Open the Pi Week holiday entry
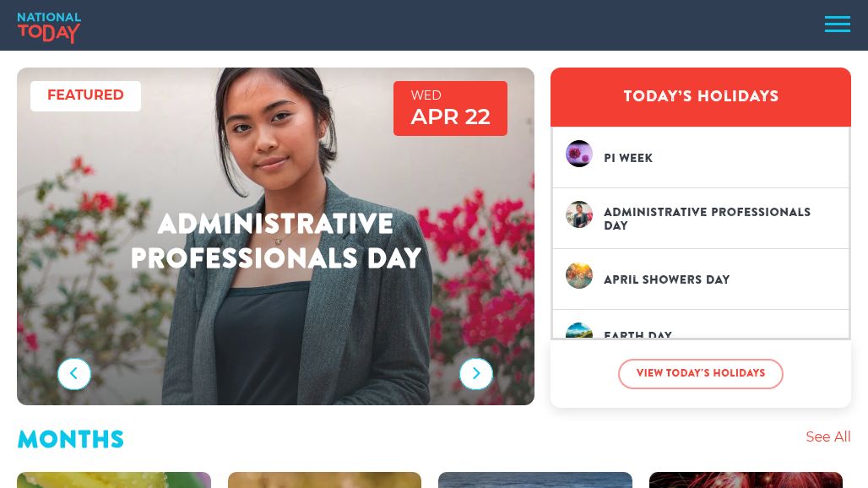This screenshot has width=868, height=488. pyautogui.click(x=700, y=158)
